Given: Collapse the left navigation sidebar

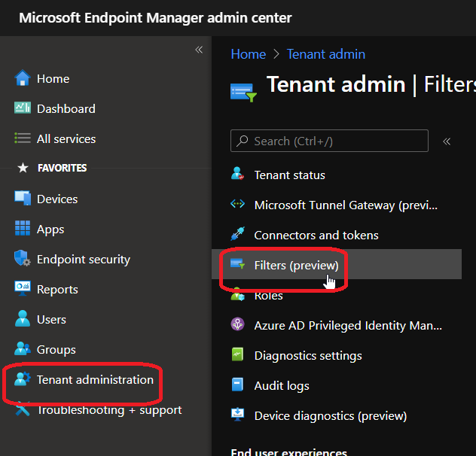Looking at the screenshot, I should pos(199,50).
